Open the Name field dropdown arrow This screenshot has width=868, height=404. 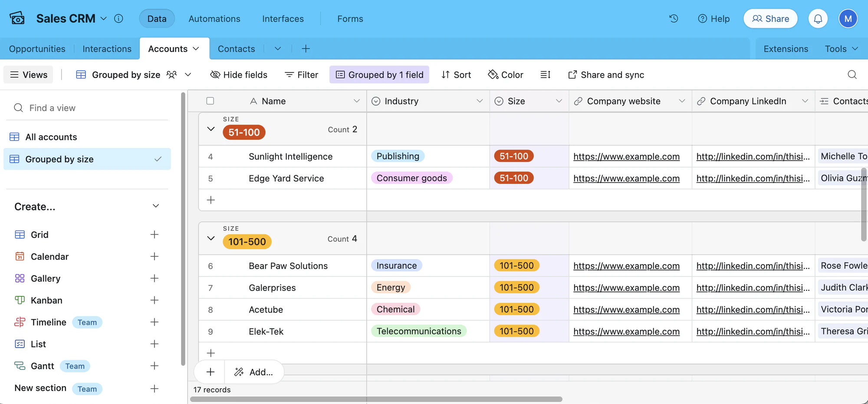(357, 101)
